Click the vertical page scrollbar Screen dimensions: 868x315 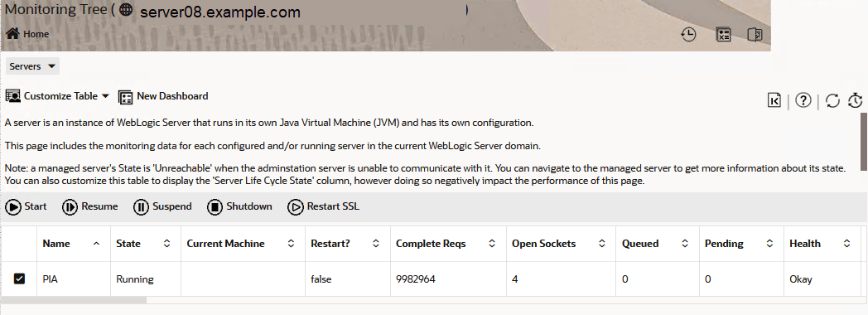pyautogui.click(x=864, y=141)
